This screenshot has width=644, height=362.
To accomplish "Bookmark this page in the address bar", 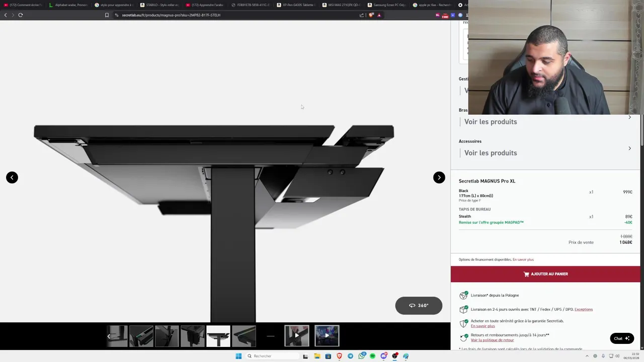I will (107, 15).
